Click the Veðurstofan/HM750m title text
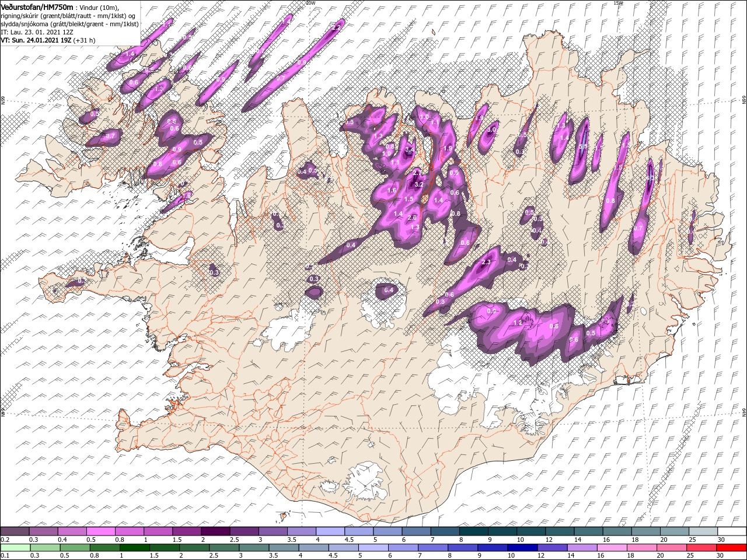This screenshot has height=560, width=747. pos(37,6)
